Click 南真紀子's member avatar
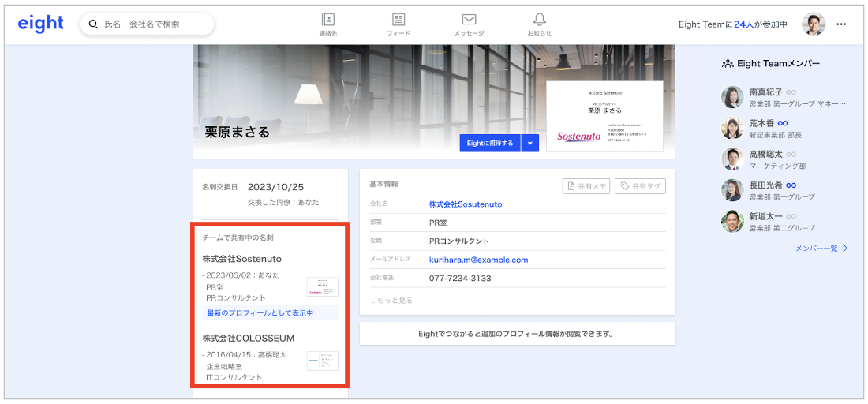The width and height of the screenshot is (868, 404). [x=732, y=97]
